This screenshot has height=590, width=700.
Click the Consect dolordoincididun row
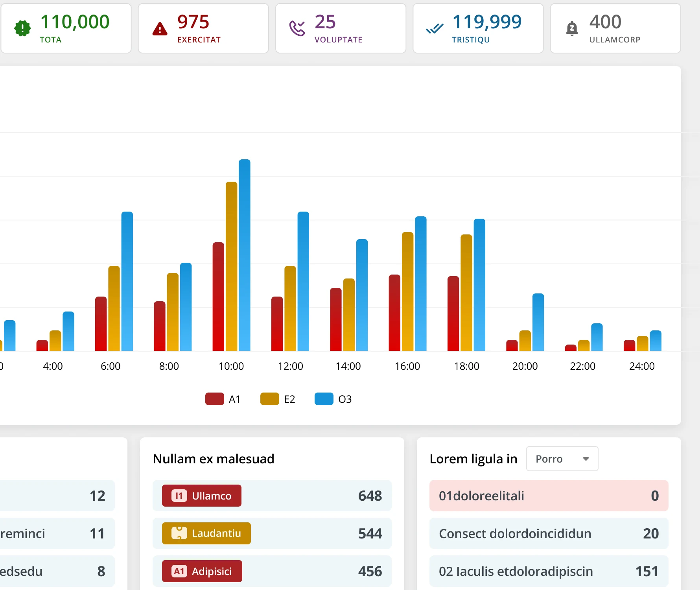[549, 533]
